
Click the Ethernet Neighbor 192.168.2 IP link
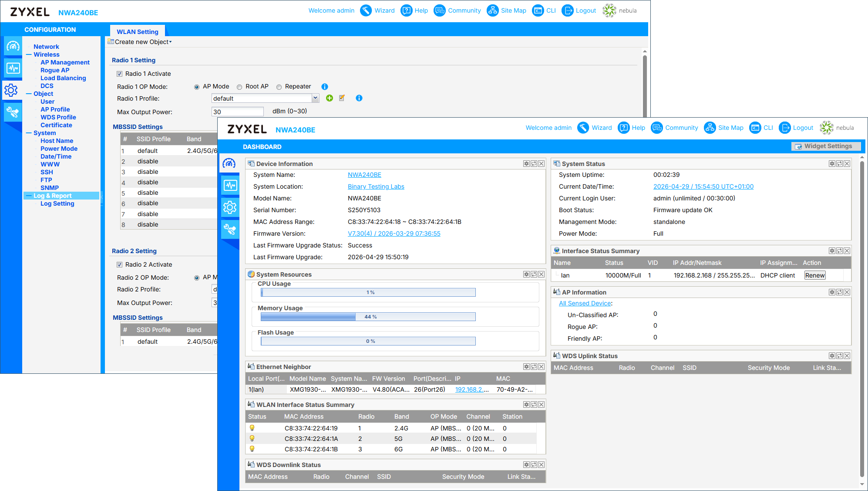point(472,389)
